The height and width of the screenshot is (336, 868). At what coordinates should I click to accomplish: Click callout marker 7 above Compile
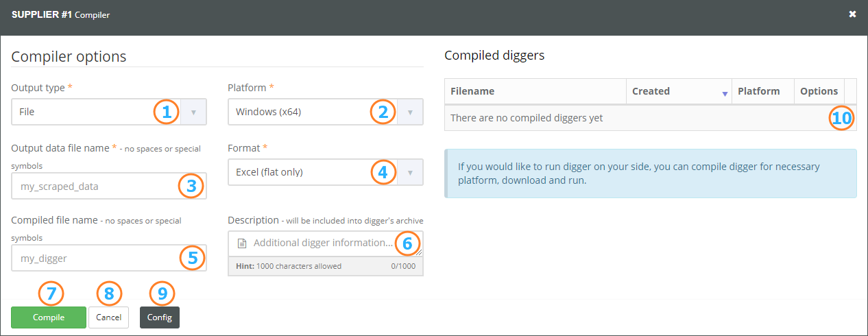(51, 293)
